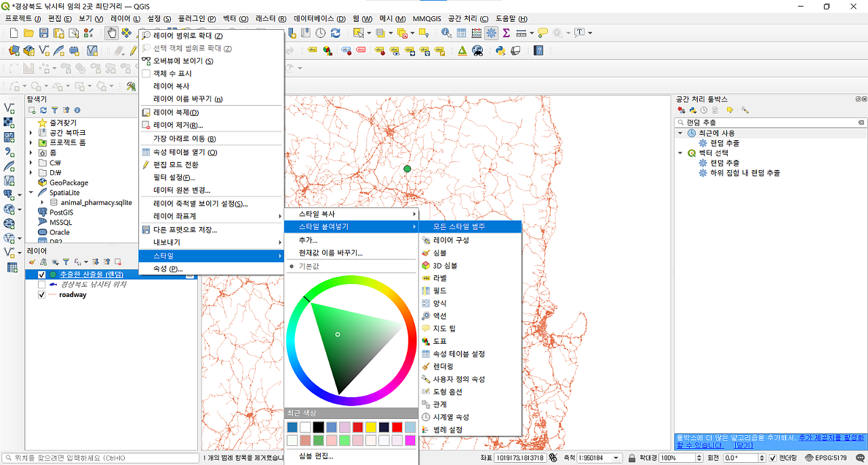The height and width of the screenshot is (465, 868).
Task: Toggle the Processing Toolbox gear icon
Action: tap(492, 33)
